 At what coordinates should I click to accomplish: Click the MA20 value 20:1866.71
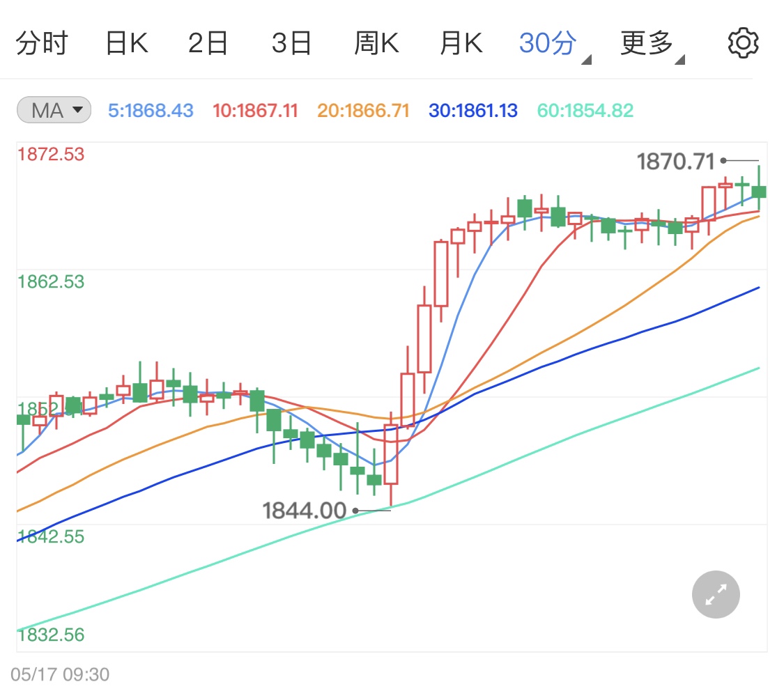(363, 111)
